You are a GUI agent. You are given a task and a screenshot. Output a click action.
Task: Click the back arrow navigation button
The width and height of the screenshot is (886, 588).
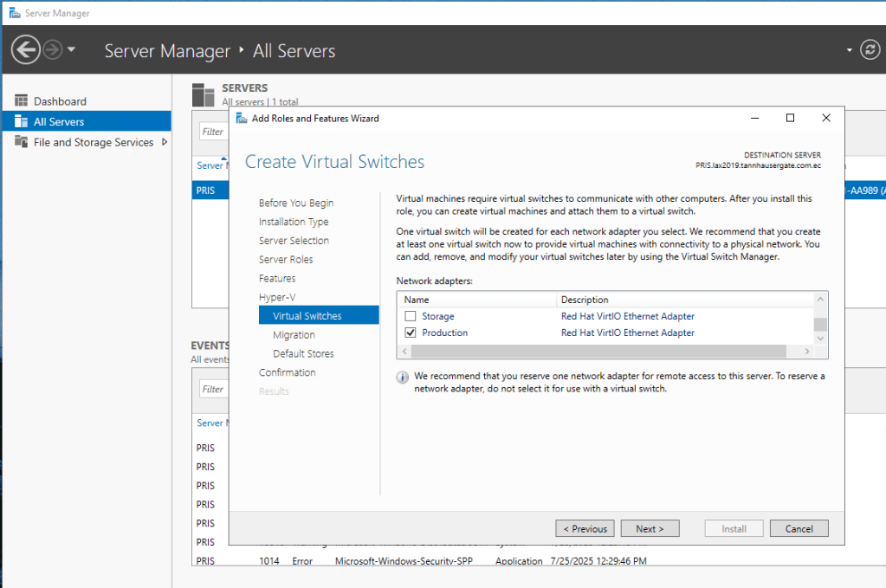tap(25, 50)
